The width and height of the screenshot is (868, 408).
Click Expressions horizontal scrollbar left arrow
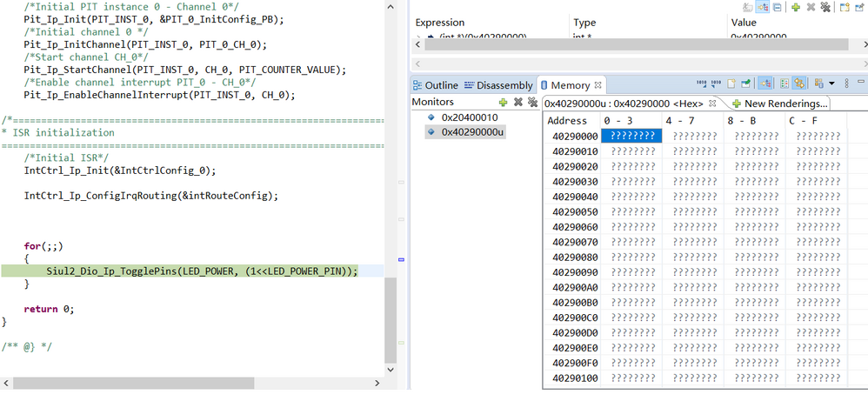pyautogui.click(x=418, y=44)
